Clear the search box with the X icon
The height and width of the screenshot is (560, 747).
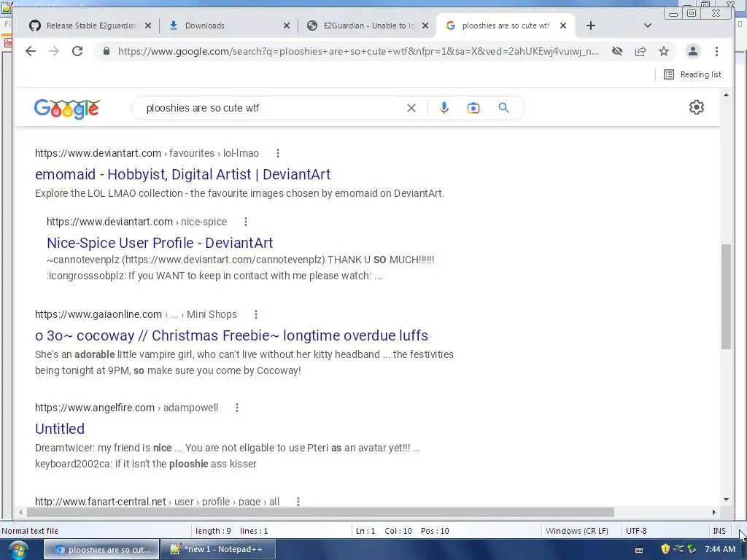[x=411, y=108]
